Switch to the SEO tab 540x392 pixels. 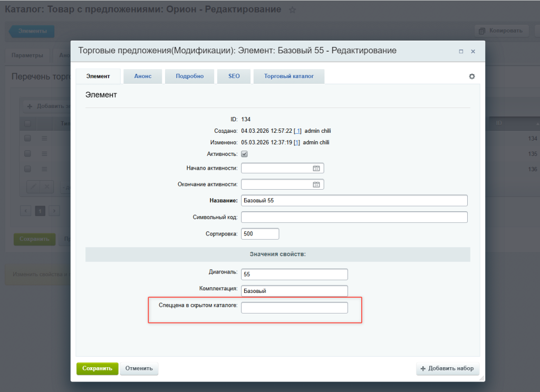(234, 76)
